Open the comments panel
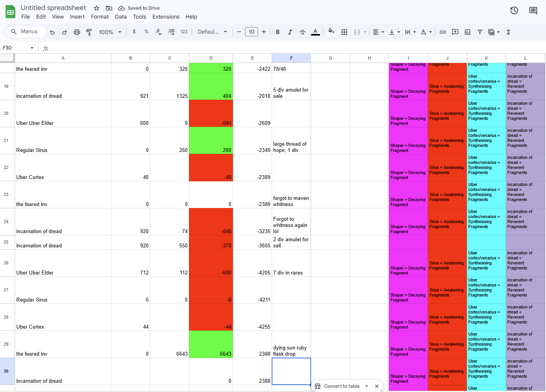 point(533,10)
